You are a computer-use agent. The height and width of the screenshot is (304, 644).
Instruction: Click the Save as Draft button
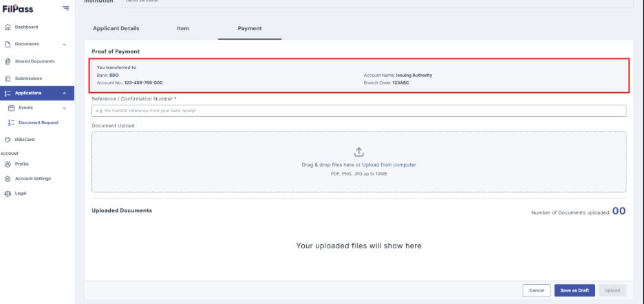click(x=575, y=290)
